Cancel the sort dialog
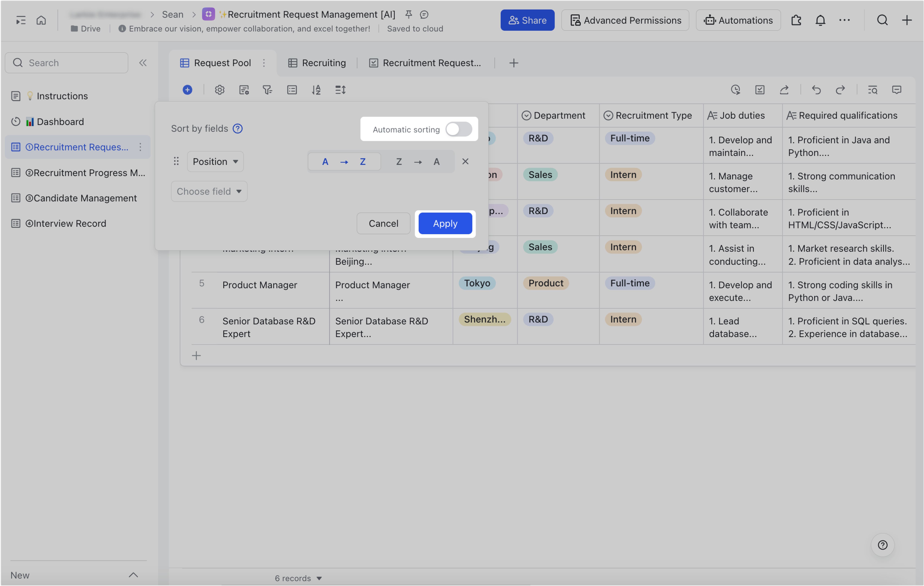 point(383,223)
